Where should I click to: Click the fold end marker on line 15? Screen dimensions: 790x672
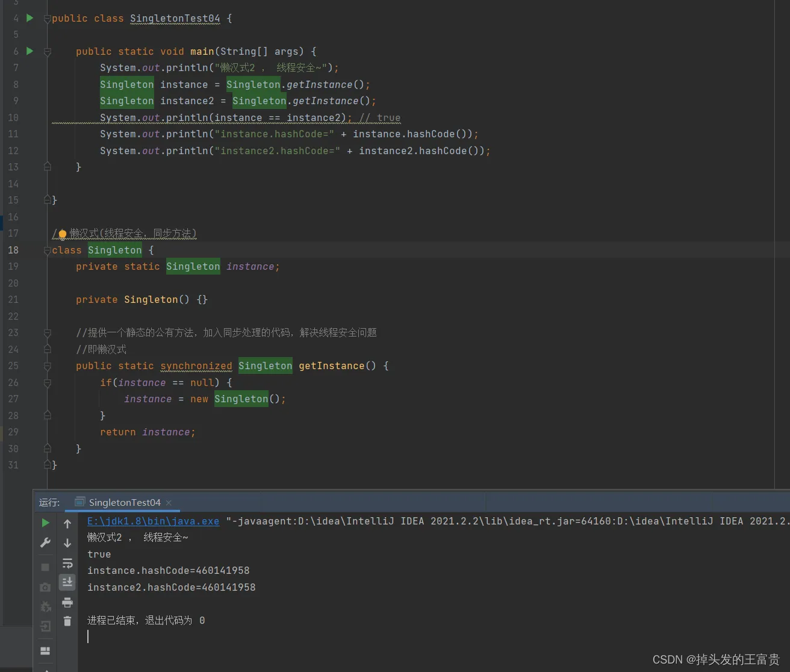pos(48,199)
